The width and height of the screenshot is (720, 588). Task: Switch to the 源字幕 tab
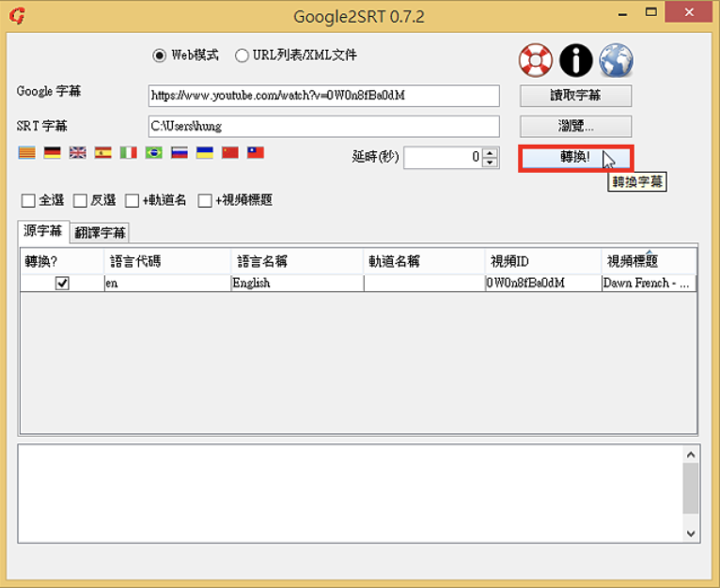pyautogui.click(x=43, y=231)
